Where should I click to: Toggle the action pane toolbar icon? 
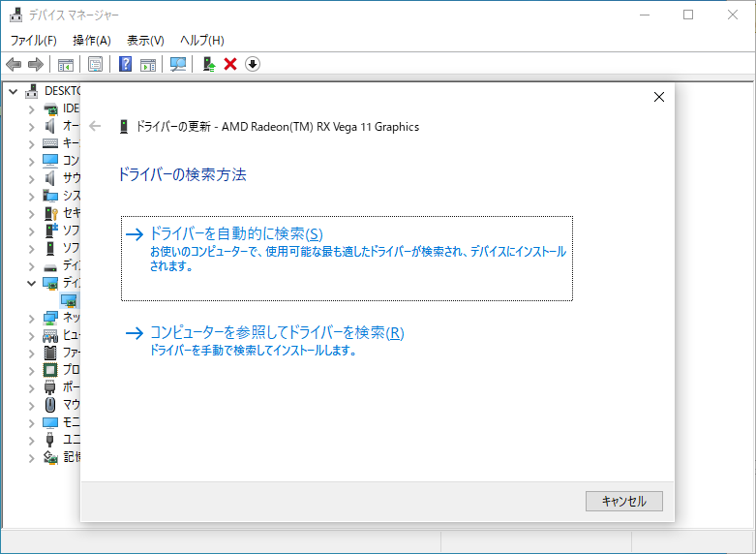[x=148, y=64]
